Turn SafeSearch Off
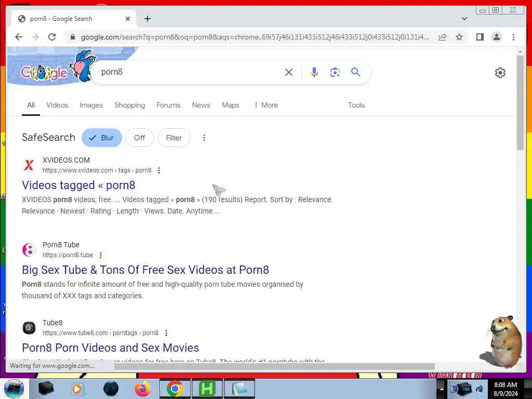The image size is (532, 399). (x=139, y=138)
